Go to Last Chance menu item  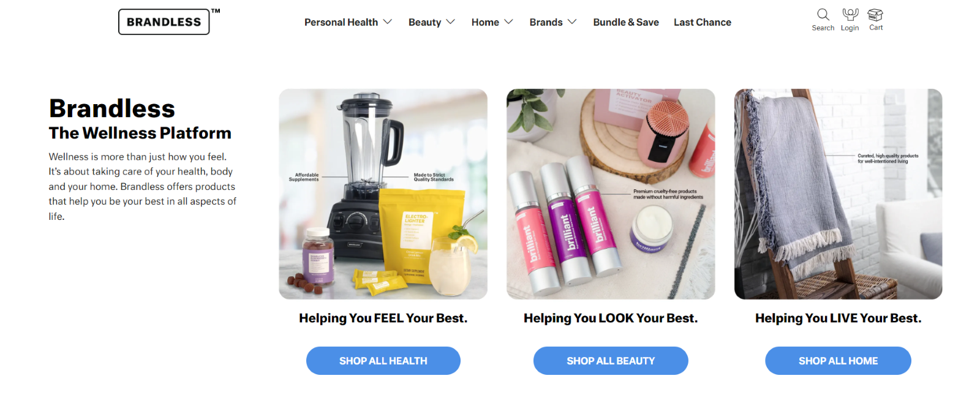pos(703,23)
